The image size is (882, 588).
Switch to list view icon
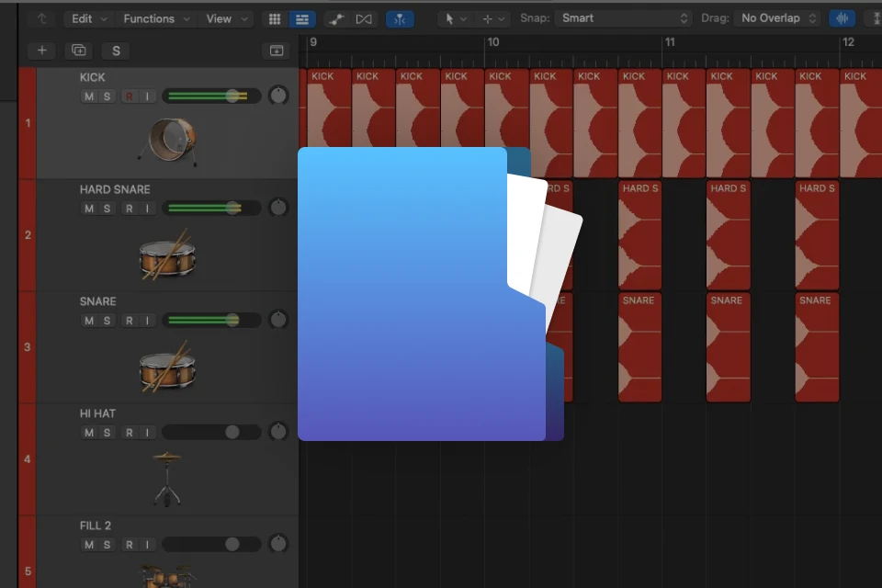click(x=302, y=19)
